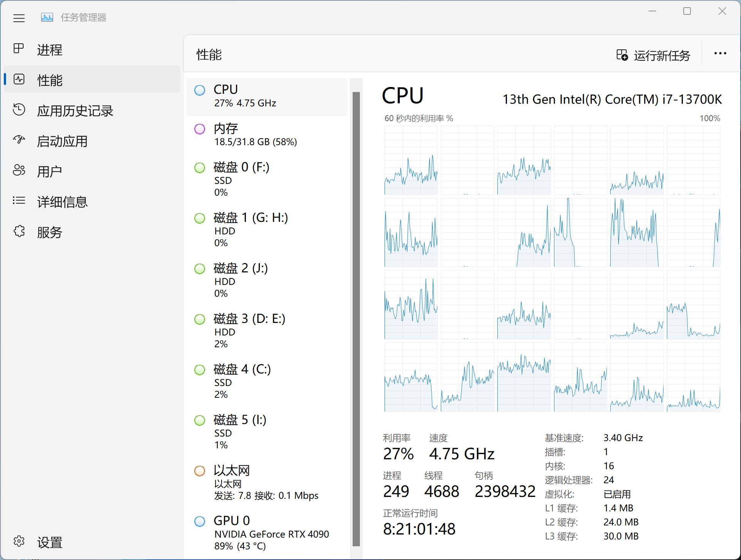Click the GPU 0 blue circle indicator
741x560 pixels.
coord(199,522)
